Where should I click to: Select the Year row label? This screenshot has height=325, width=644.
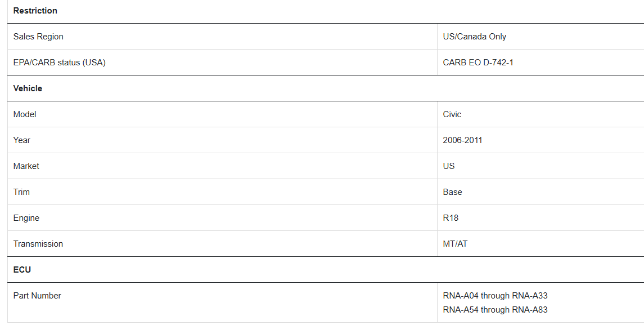[x=22, y=140]
